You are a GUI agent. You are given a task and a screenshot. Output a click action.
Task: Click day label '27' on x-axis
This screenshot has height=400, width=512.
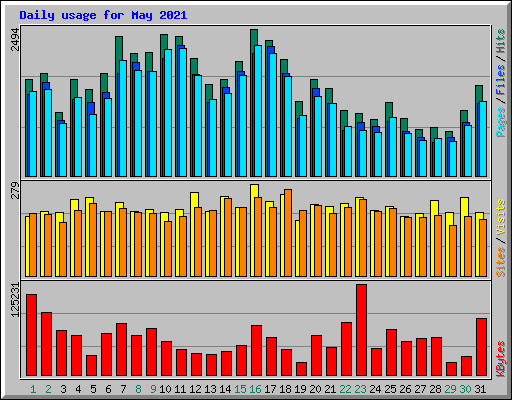pos(420,389)
